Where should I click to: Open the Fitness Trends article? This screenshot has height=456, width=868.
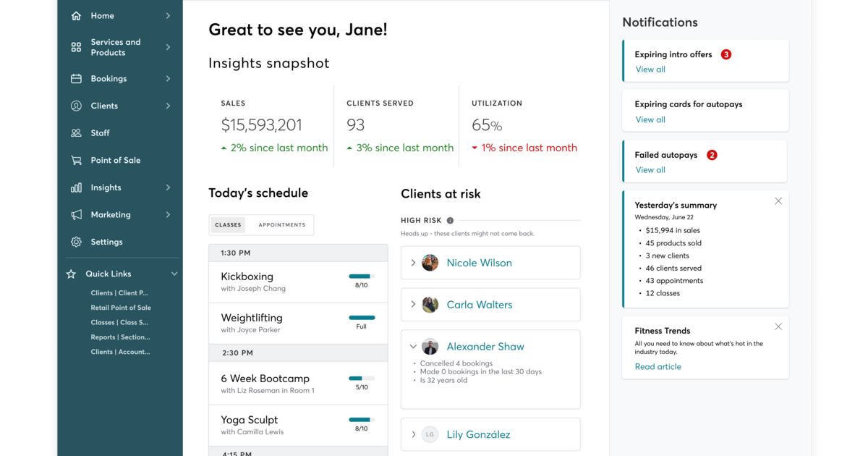[658, 366]
